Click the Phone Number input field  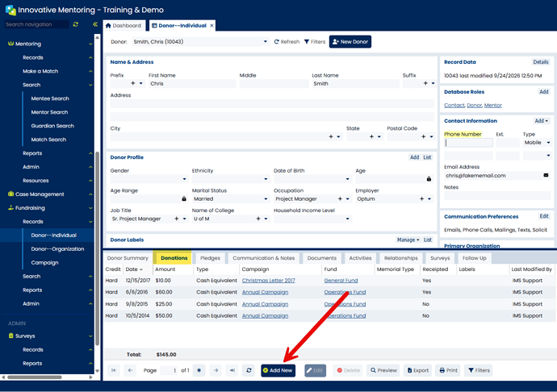[468, 143]
